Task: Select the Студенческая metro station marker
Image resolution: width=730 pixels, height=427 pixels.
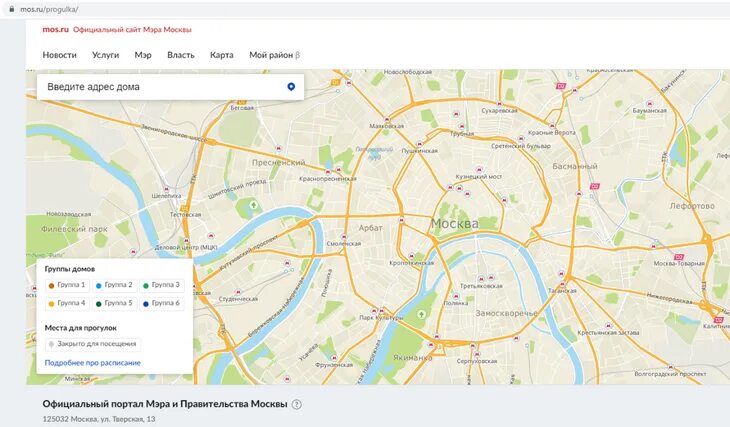Action: point(238,292)
